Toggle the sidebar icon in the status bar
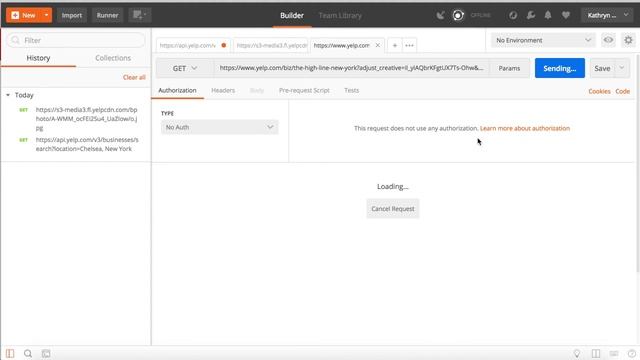 coord(10,353)
